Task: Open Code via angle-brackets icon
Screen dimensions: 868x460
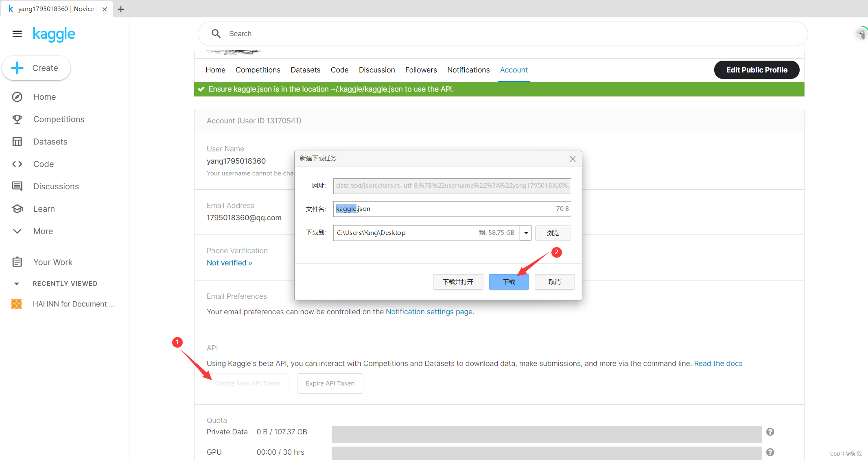Action: [x=17, y=164]
